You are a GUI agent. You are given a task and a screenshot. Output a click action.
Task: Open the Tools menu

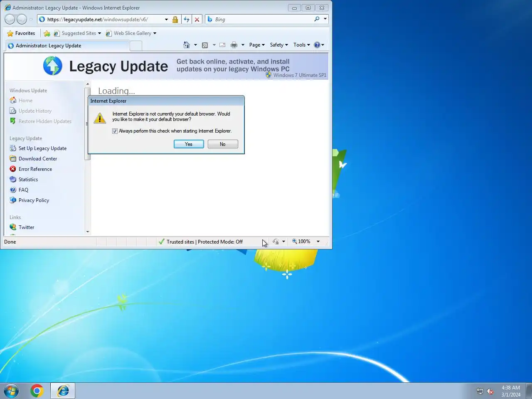coord(302,45)
